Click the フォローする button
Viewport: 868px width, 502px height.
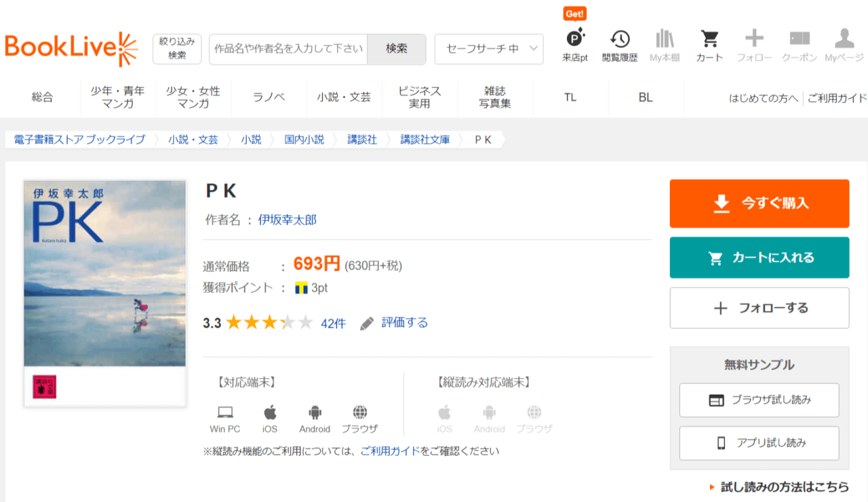point(759,308)
